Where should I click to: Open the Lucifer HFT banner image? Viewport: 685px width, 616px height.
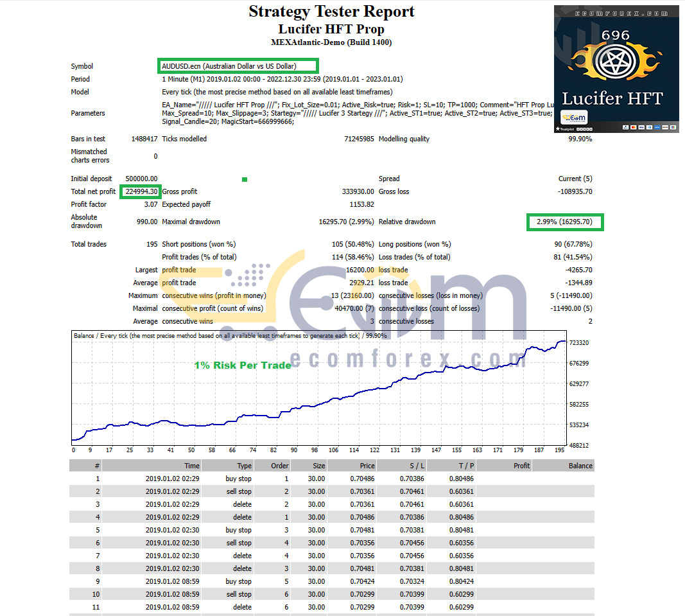coord(616,69)
